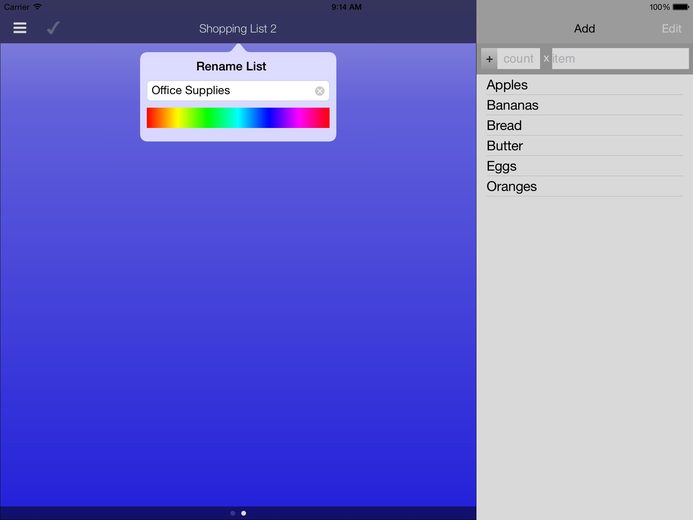
Task: Select Eggs from the item list
Action: [x=584, y=166]
